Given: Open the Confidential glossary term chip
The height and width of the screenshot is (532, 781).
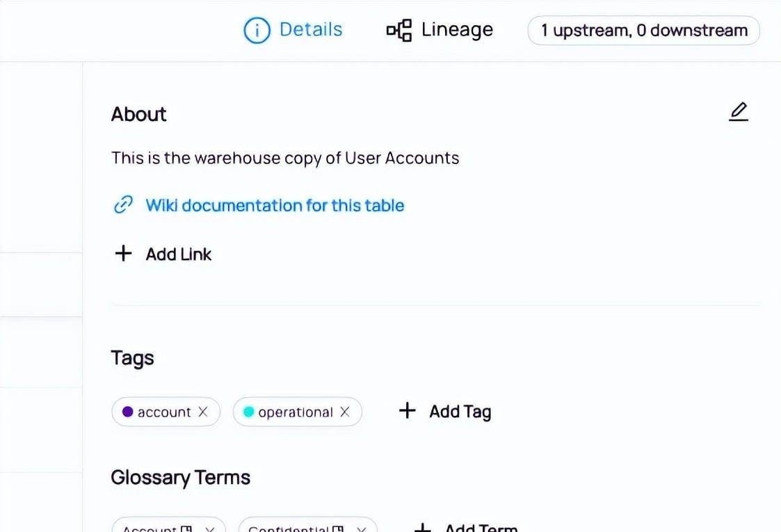Looking at the screenshot, I should click(x=296, y=529).
